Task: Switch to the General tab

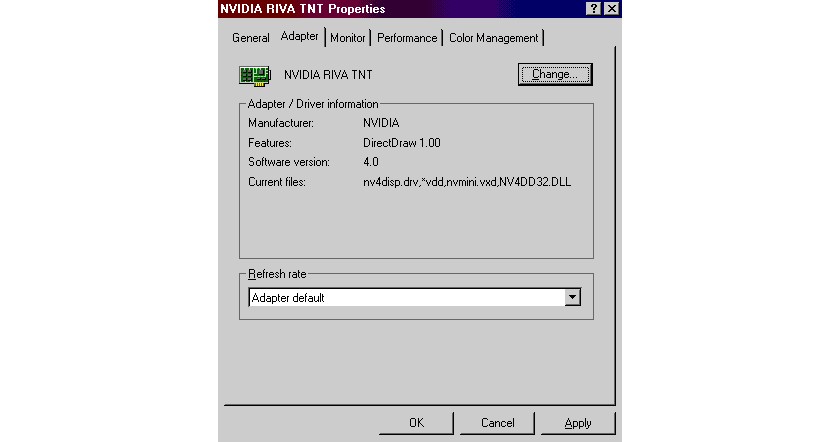Action: (x=250, y=38)
